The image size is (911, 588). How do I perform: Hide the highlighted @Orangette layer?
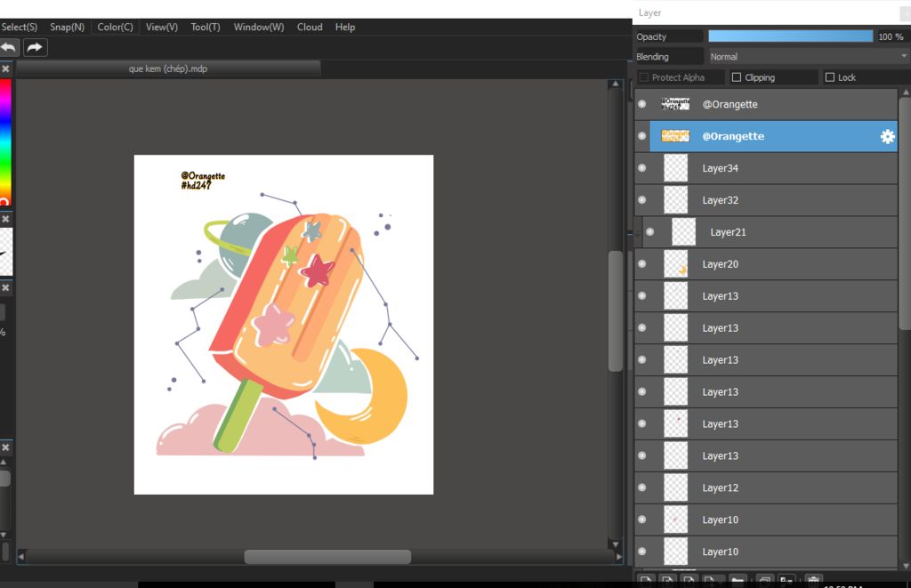[x=642, y=136]
